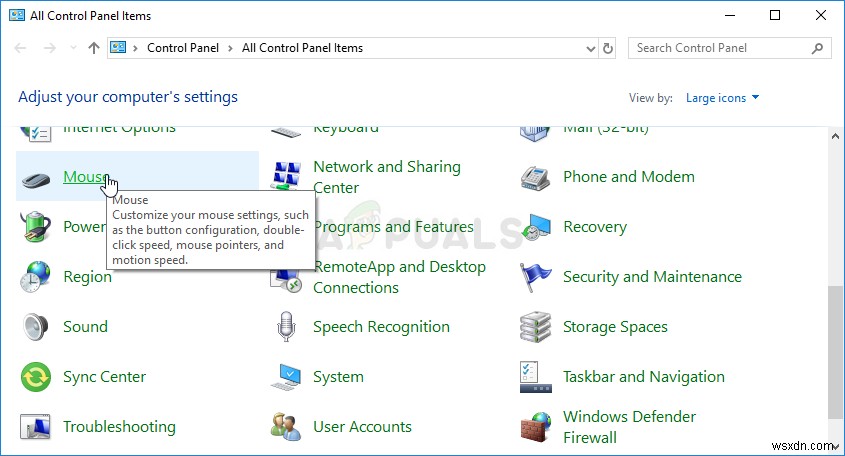
Task: Click the vertical scrollbar thumb
Action: [836, 350]
